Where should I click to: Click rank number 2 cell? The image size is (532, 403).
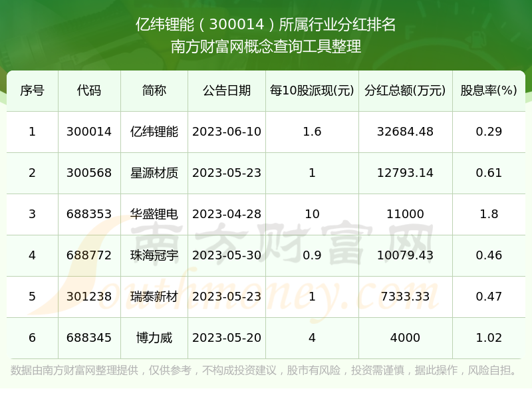point(32,173)
